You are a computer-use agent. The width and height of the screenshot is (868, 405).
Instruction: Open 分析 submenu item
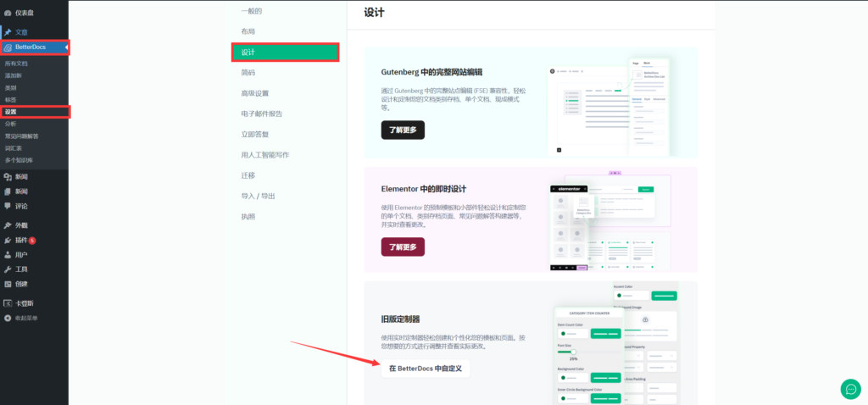click(x=10, y=124)
